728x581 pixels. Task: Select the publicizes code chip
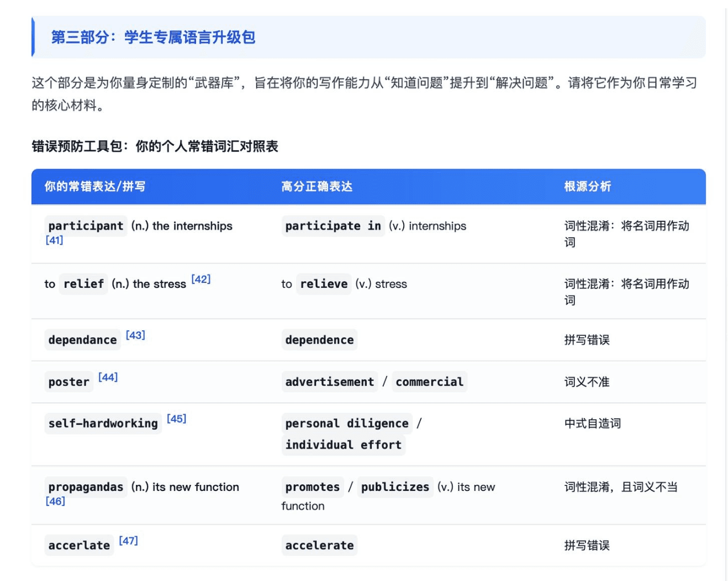[395, 487]
